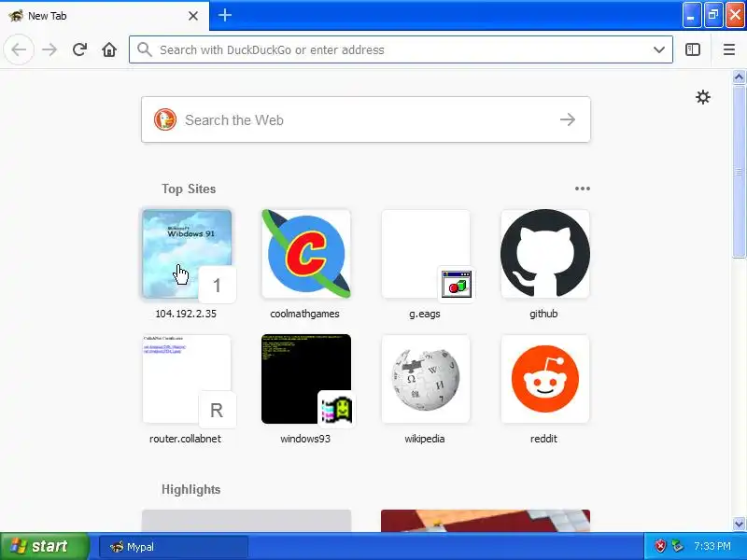Click the 'github' label text
The width and height of the screenshot is (747, 560).
543,314
